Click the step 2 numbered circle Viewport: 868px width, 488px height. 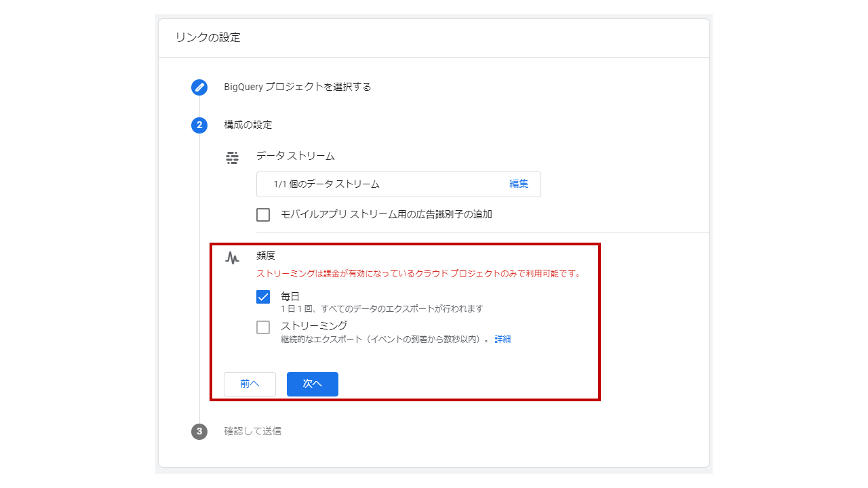(x=199, y=125)
